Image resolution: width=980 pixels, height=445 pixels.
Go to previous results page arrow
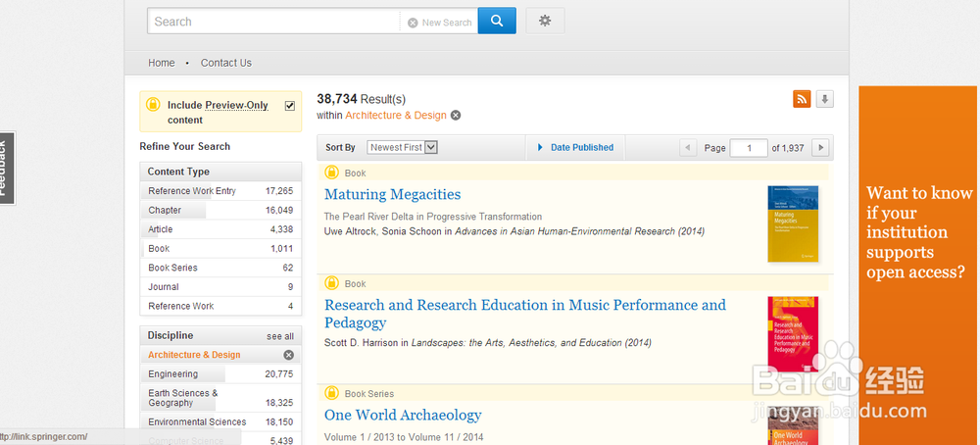point(688,148)
